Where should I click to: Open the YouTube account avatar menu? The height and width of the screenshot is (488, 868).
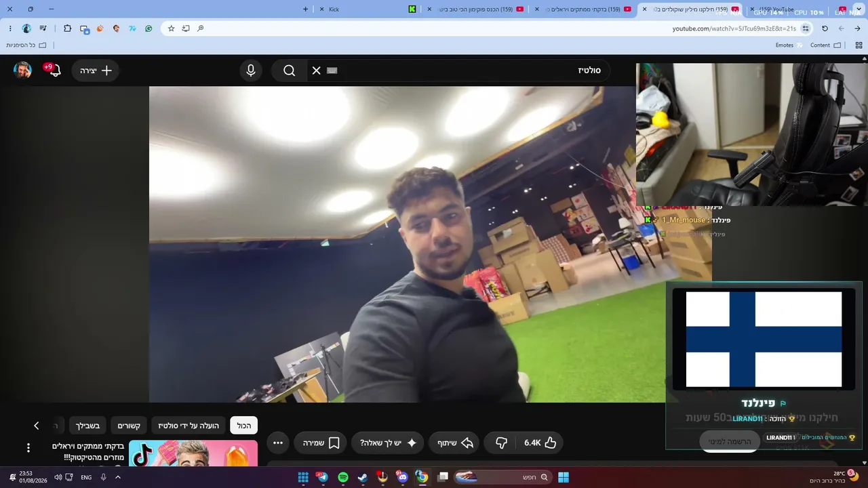coord(23,70)
